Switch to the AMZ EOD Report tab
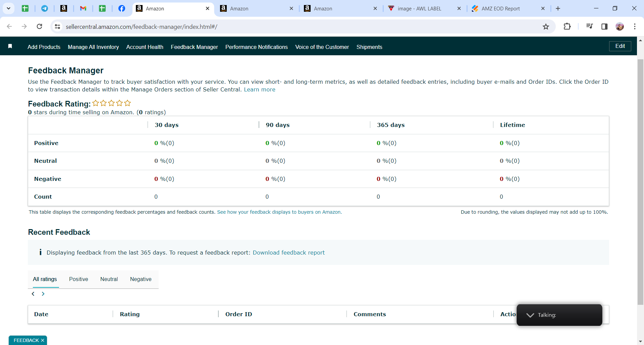 pyautogui.click(x=508, y=9)
